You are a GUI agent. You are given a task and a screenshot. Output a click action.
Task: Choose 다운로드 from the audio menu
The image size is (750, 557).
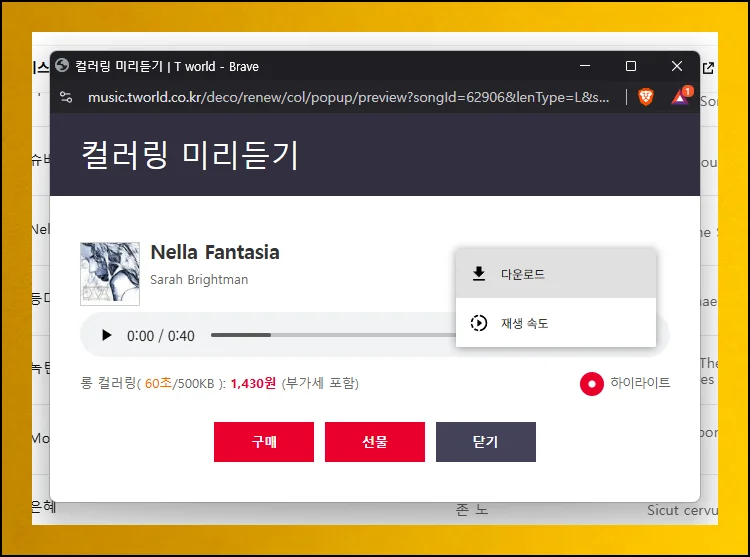coord(556,274)
